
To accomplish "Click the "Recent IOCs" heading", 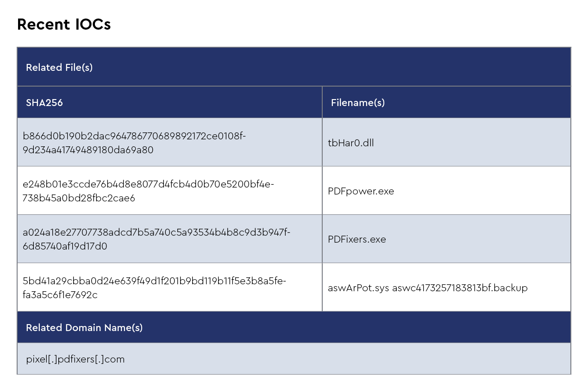I will 64,25.
